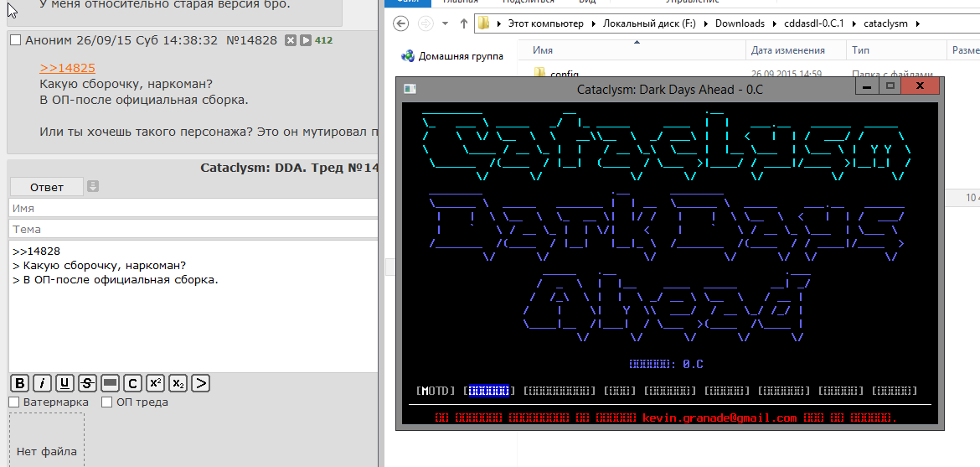Click the Cataclysm window title bar icon
The height and width of the screenshot is (467, 980).
(410, 90)
